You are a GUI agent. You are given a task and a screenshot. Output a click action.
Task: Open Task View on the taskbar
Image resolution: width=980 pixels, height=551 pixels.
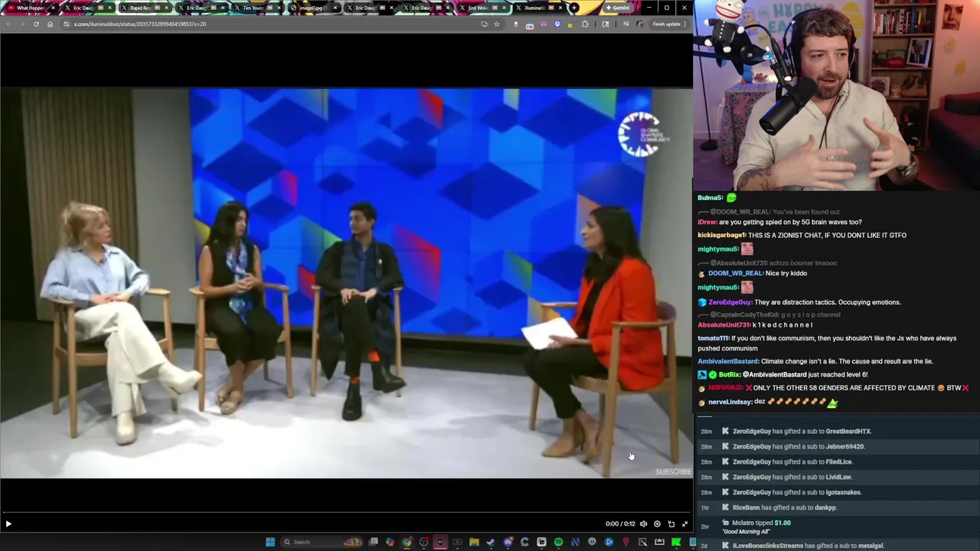tap(373, 542)
